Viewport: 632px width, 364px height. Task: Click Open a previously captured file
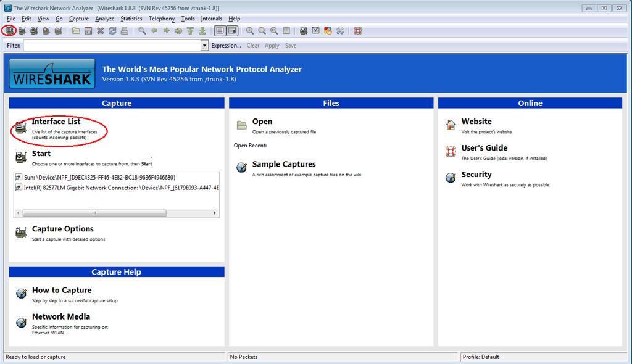(x=262, y=122)
